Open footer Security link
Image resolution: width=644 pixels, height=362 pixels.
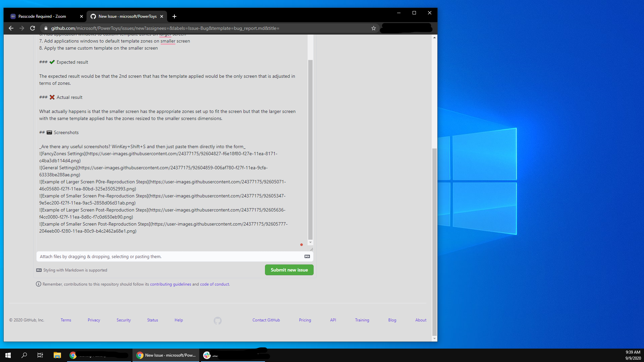pos(124,320)
